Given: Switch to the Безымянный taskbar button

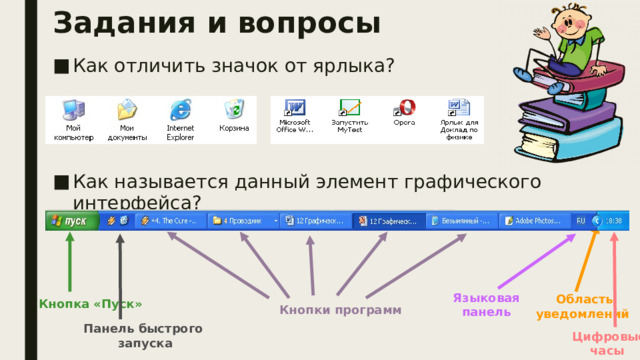Looking at the screenshot, I should point(462,221).
